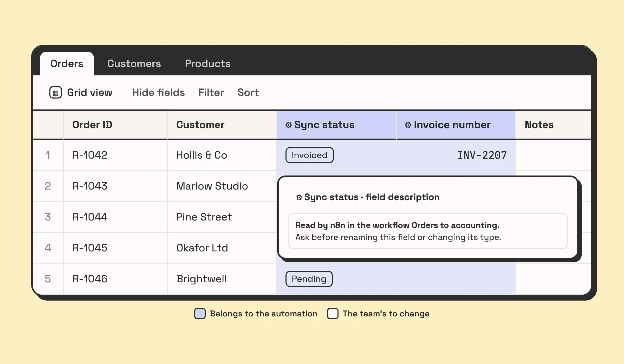Viewport: 624px width, 364px height.
Task: Click the Hollis & Co customer cell
Action: [x=222, y=155]
